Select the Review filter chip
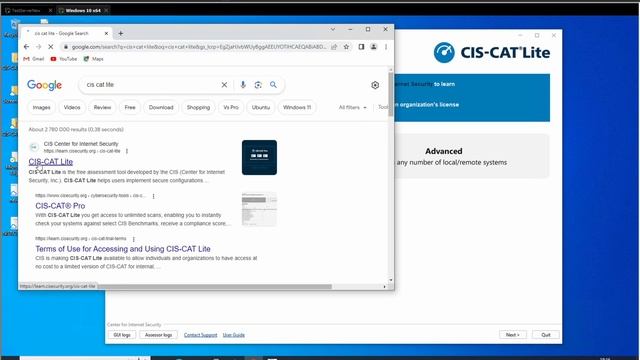This screenshot has width=640, height=360. pos(102,107)
